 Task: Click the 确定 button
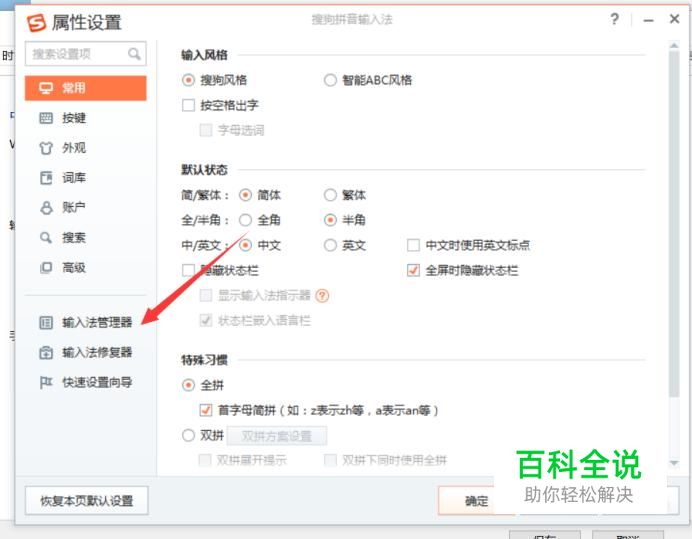[x=476, y=501]
